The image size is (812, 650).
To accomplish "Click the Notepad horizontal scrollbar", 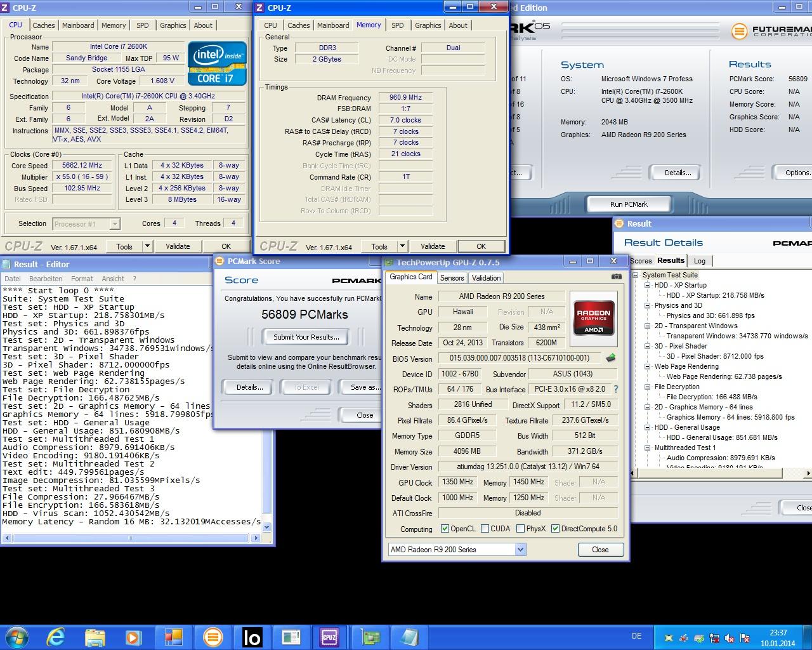I will point(131,538).
